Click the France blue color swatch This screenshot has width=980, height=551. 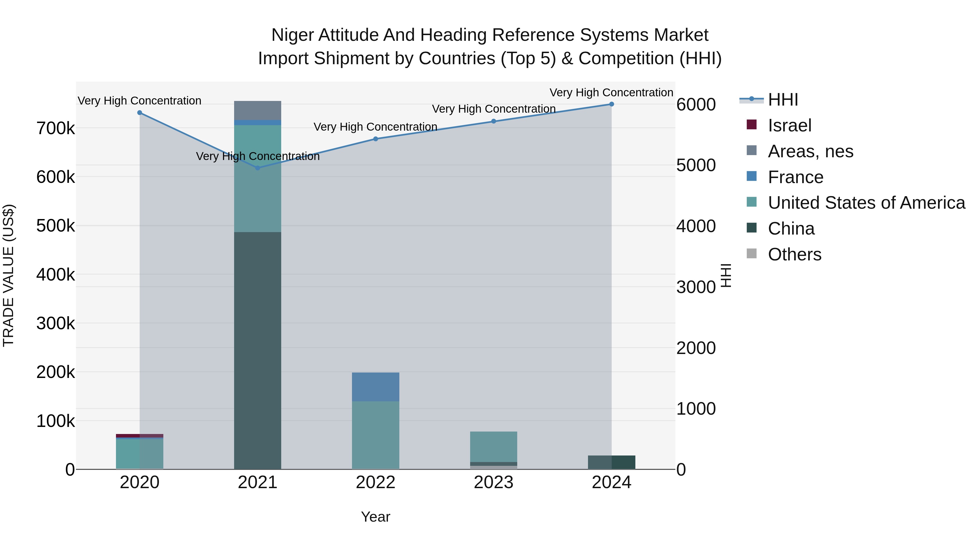click(752, 176)
